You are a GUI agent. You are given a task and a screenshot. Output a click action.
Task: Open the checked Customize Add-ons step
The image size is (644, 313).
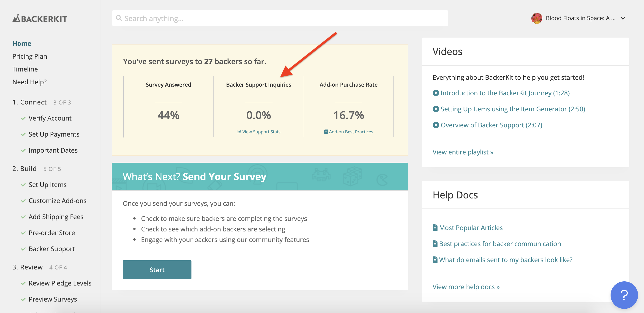(x=57, y=201)
